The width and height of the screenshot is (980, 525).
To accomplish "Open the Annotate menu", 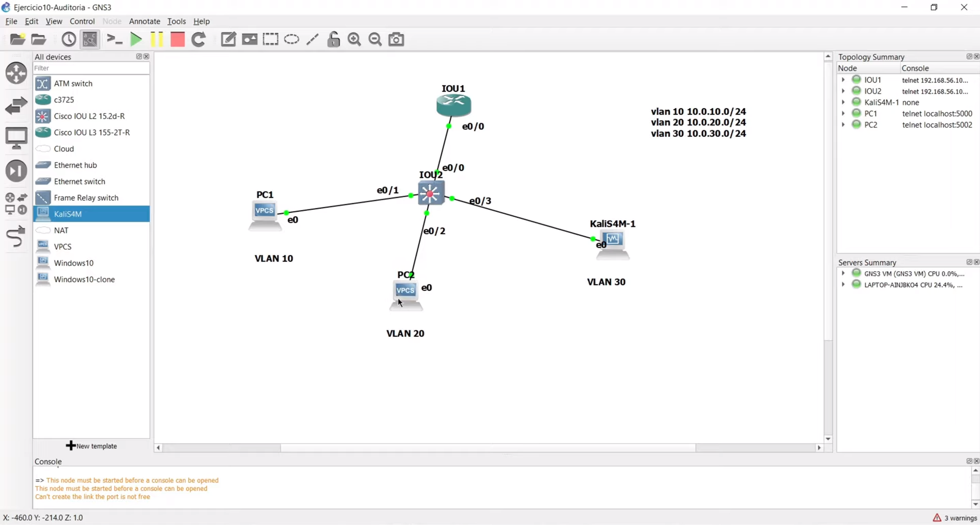I will tap(145, 21).
